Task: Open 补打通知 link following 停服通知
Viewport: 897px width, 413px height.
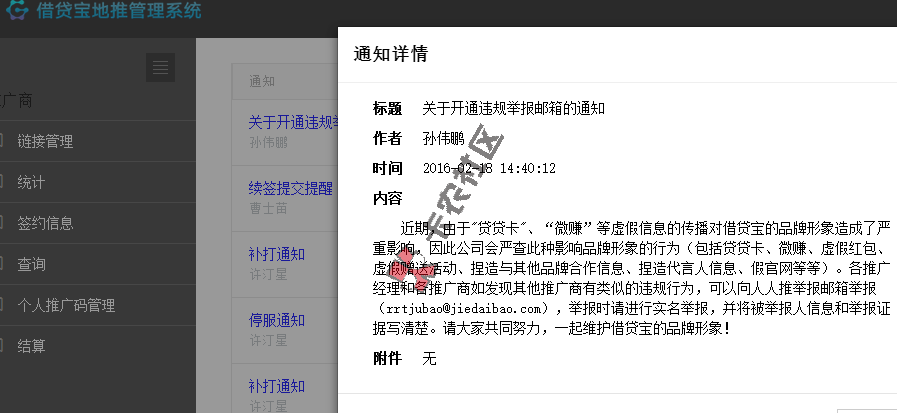Action: coord(276,386)
